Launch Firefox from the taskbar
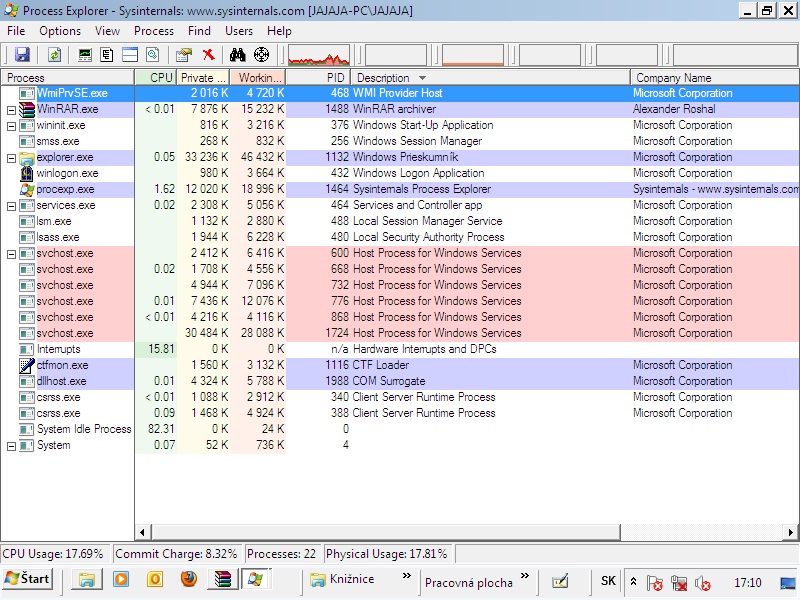 pos(189,579)
